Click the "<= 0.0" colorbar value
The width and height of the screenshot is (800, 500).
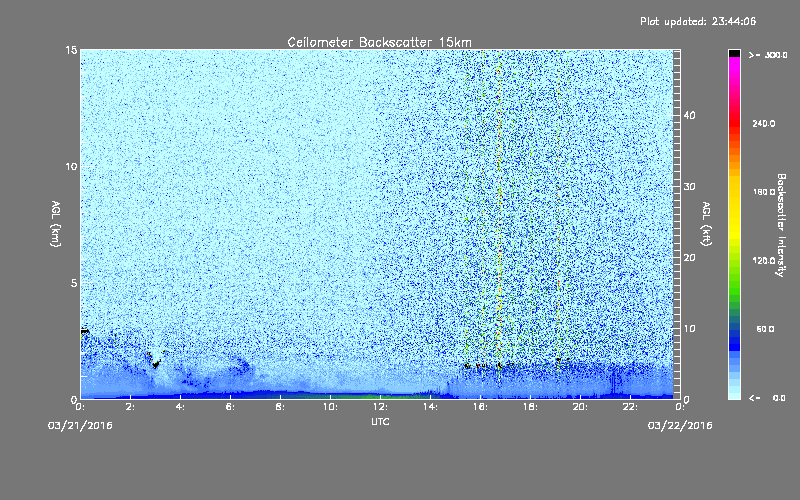coord(768,398)
